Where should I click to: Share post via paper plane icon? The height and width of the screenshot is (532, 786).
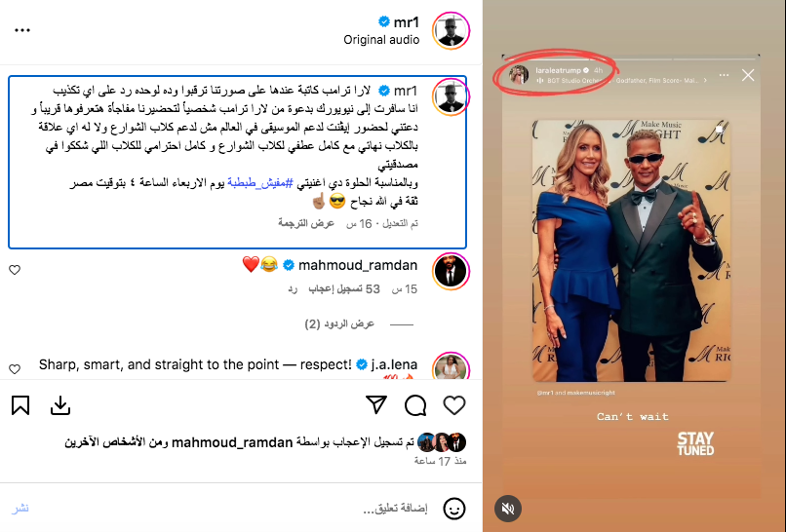tap(376, 404)
